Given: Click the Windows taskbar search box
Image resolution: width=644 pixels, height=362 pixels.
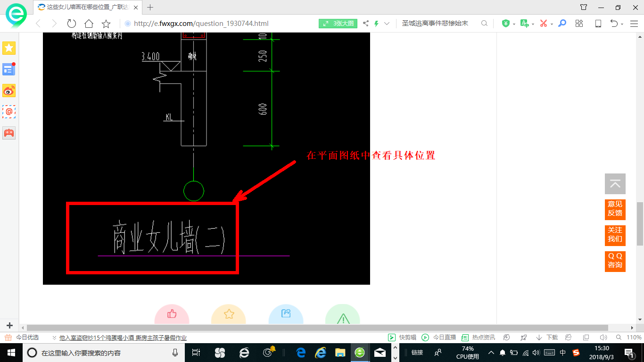Looking at the screenshot, I should click(x=103, y=353).
